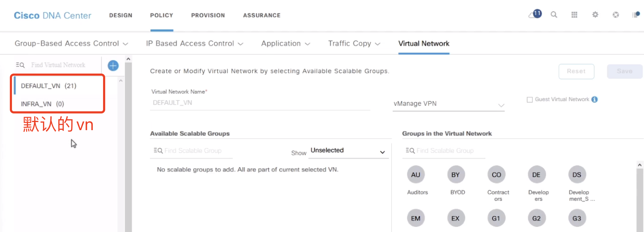Click the globe icon in header
This screenshot has width=644, height=232.
click(616, 15)
